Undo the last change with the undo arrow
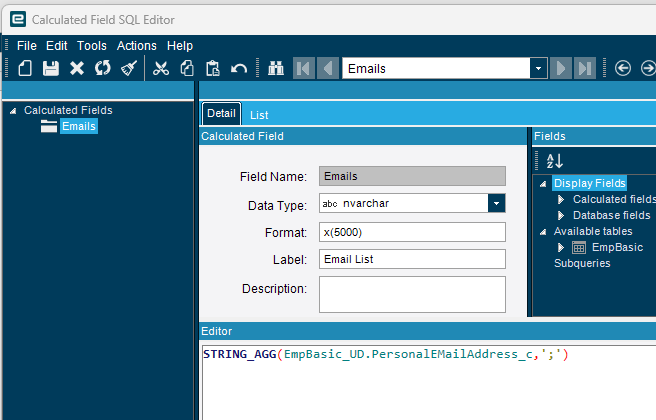Screen dimensions: 656x420 tap(239, 68)
